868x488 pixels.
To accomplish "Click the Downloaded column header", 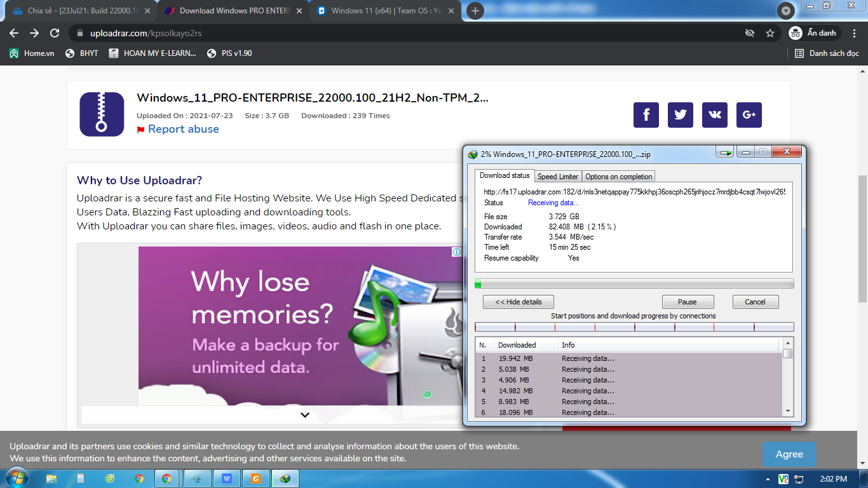I will click(525, 345).
